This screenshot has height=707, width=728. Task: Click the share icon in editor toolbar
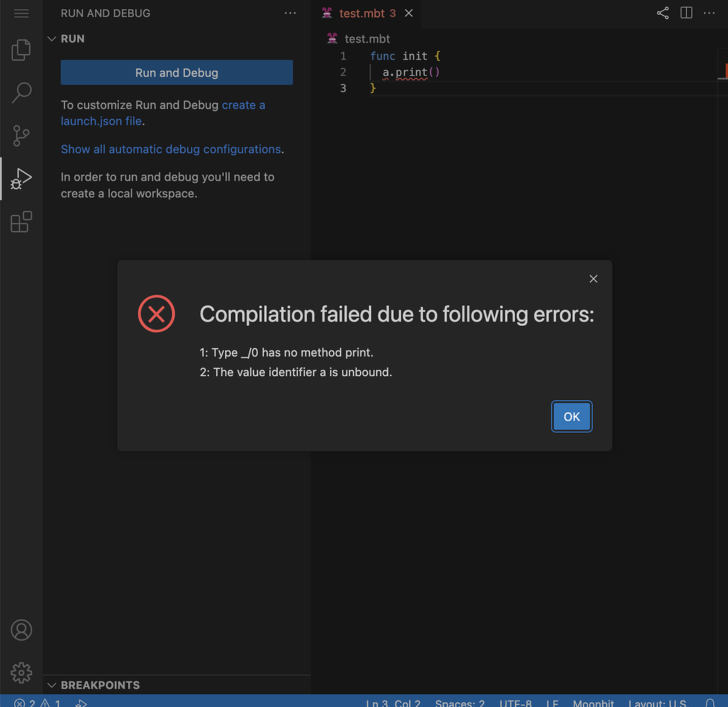(x=662, y=13)
